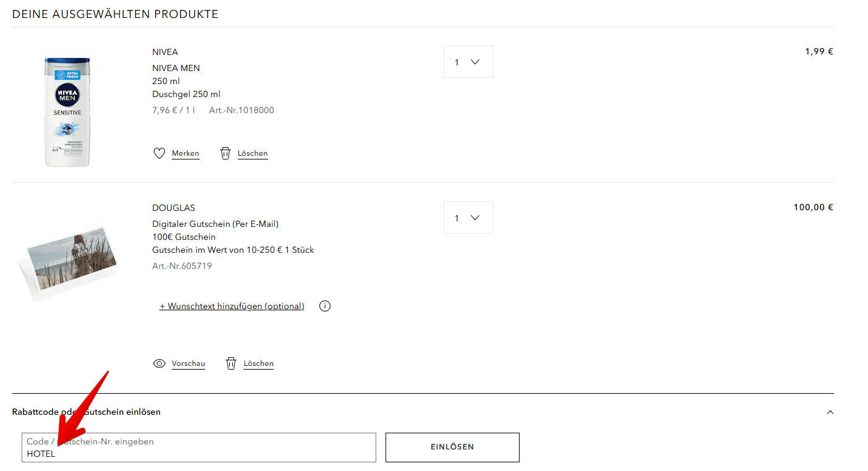Click the "NIVEA MEN" product name
The height and width of the screenshot is (471, 868).
(x=176, y=68)
